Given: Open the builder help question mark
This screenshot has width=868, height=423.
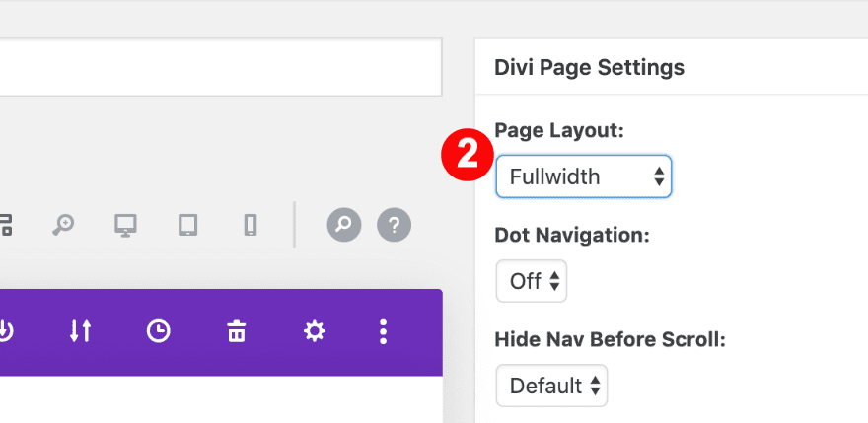Looking at the screenshot, I should pyautogui.click(x=394, y=226).
